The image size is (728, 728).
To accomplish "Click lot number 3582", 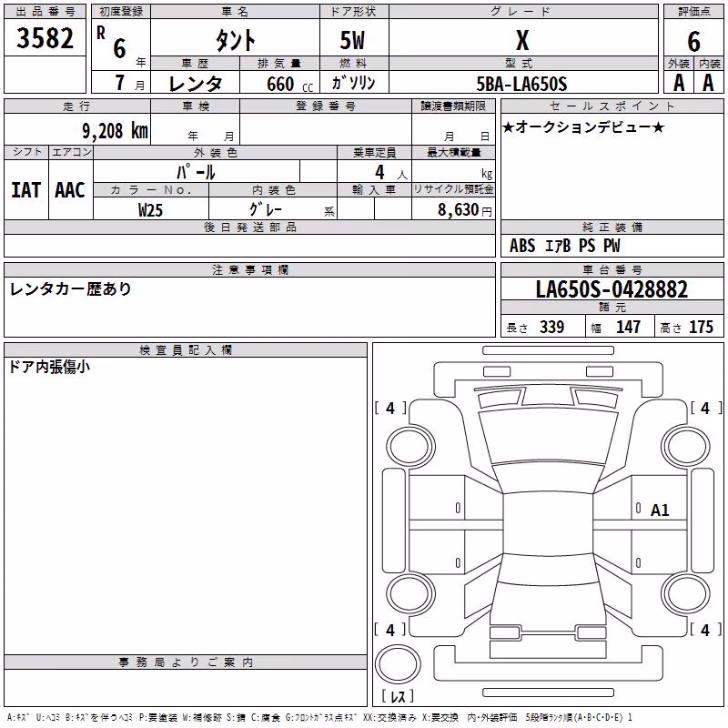I will point(45,38).
